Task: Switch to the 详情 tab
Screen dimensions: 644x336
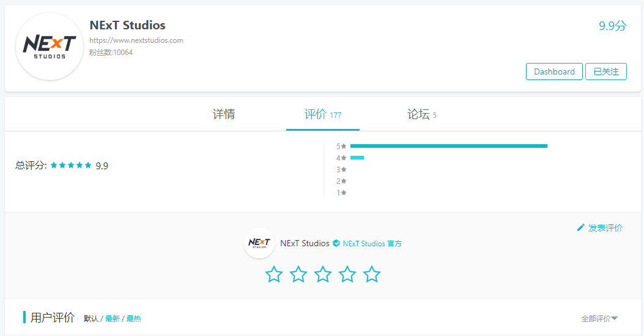Action: (224, 114)
